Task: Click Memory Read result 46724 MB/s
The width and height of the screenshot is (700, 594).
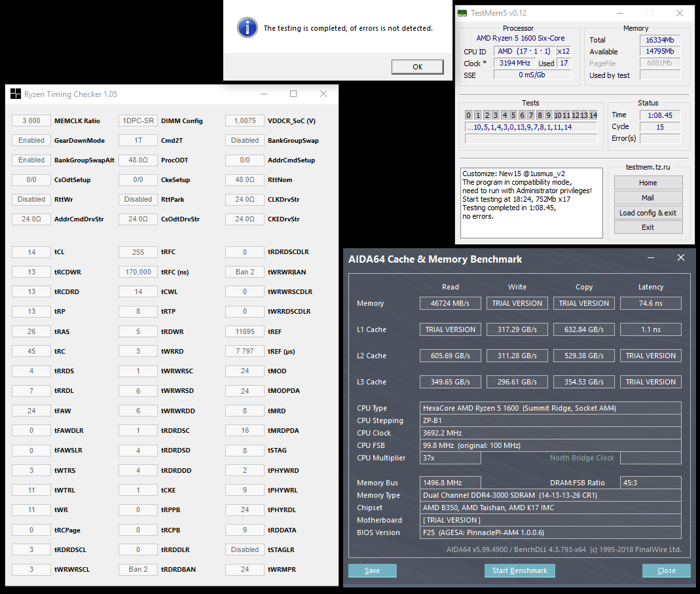Action: point(450,303)
